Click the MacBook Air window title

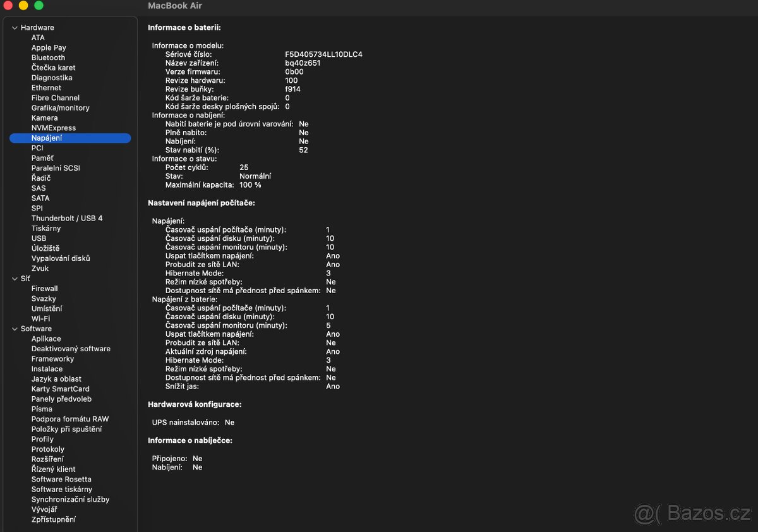tap(175, 6)
